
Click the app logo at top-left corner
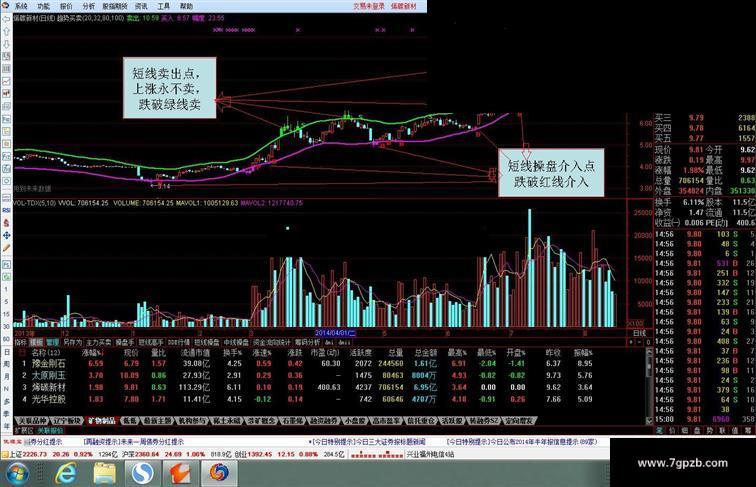pos(5,6)
